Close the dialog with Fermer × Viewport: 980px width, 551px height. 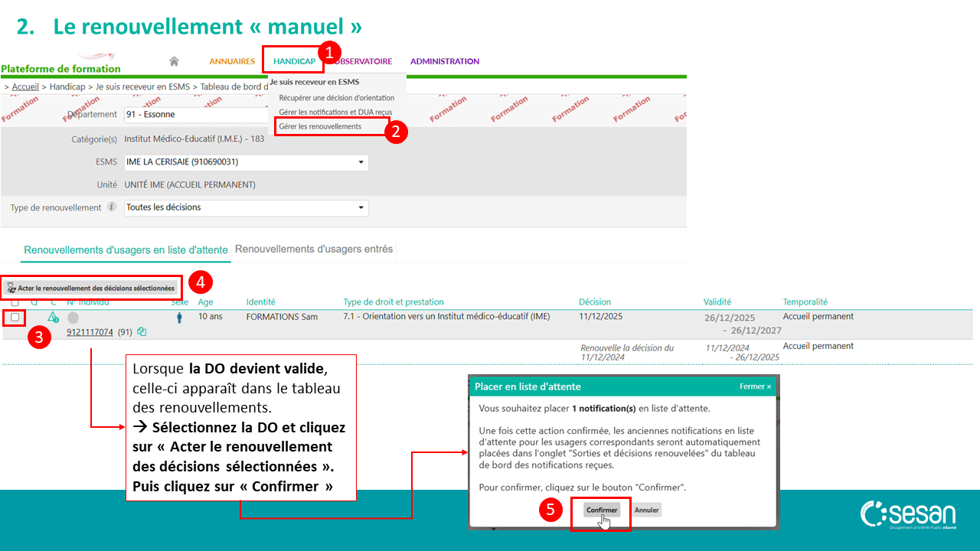755,386
